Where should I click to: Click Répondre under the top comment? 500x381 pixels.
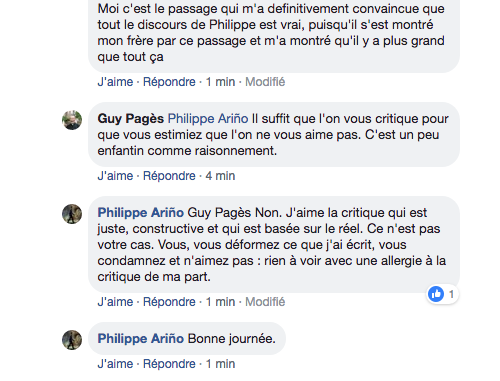(169, 82)
